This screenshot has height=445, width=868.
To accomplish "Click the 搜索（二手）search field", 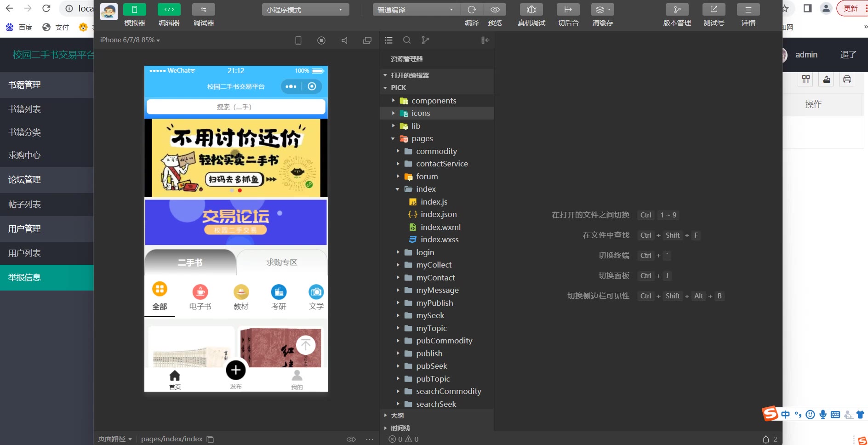I will pyautogui.click(x=236, y=107).
